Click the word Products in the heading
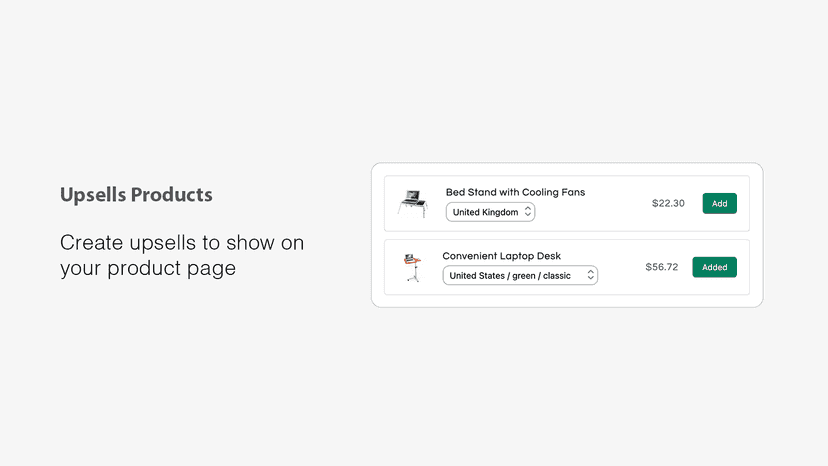 (172, 194)
